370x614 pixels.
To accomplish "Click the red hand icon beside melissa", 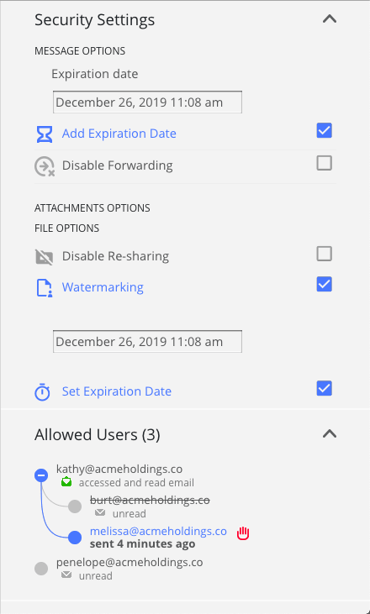I will (x=243, y=533).
